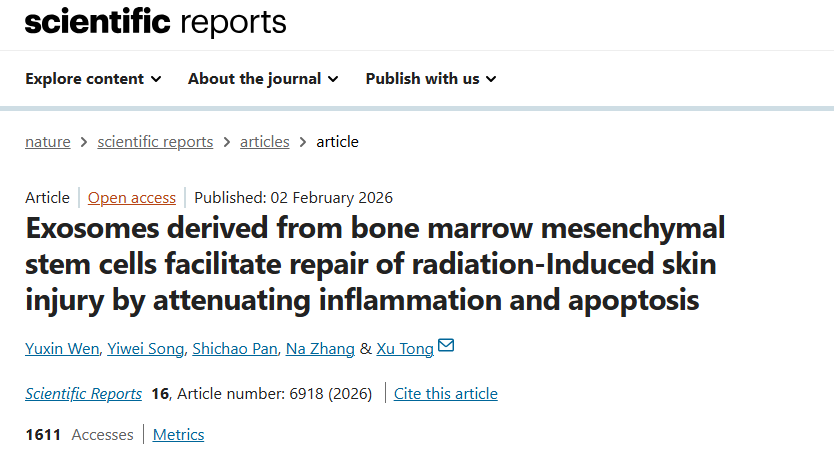Click the Scientific Reports logo
Screen dimensions: 834x458
(155, 22)
